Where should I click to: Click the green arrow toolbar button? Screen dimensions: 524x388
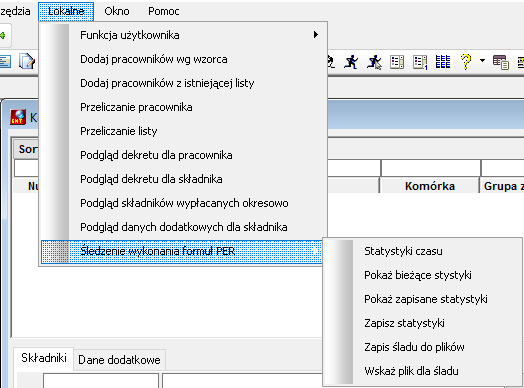tap(3, 35)
